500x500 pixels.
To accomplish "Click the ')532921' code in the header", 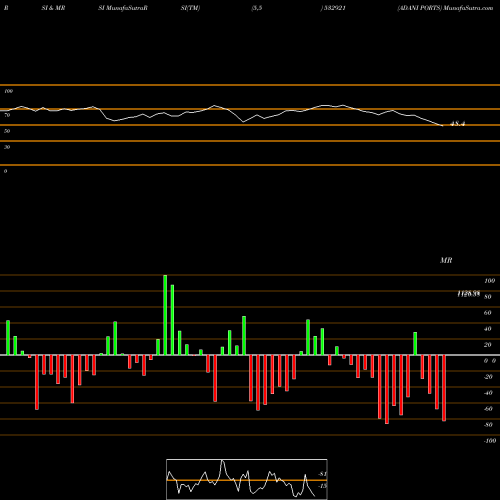I will click(333, 8).
